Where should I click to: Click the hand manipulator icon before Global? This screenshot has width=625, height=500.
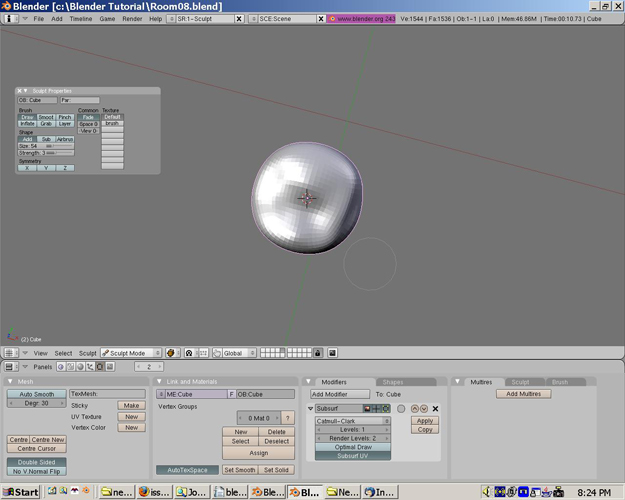(x=217, y=353)
